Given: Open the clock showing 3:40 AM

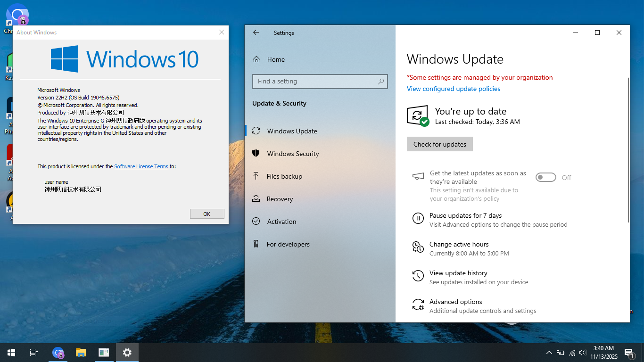Looking at the screenshot, I should pos(603,352).
